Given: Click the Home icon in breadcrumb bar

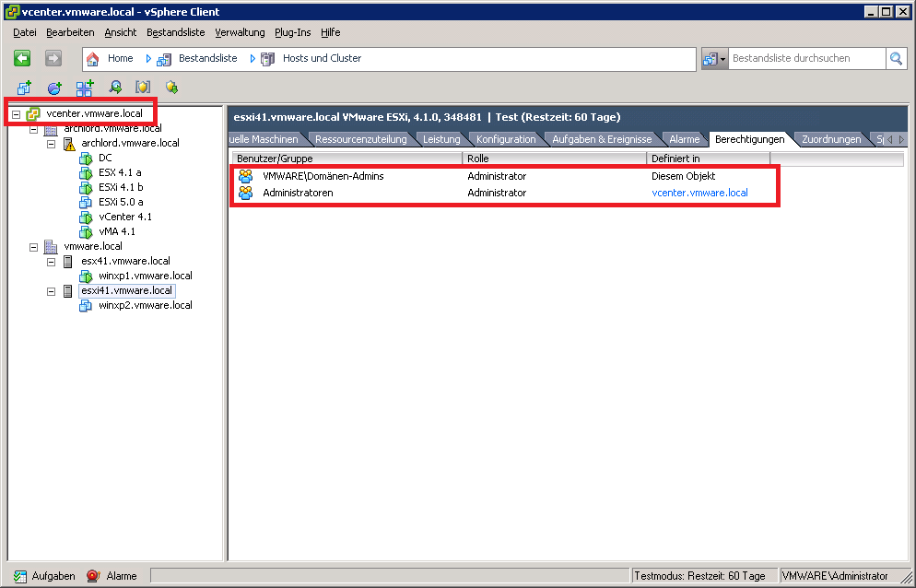Looking at the screenshot, I should pyautogui.click(x=93, y=58).
